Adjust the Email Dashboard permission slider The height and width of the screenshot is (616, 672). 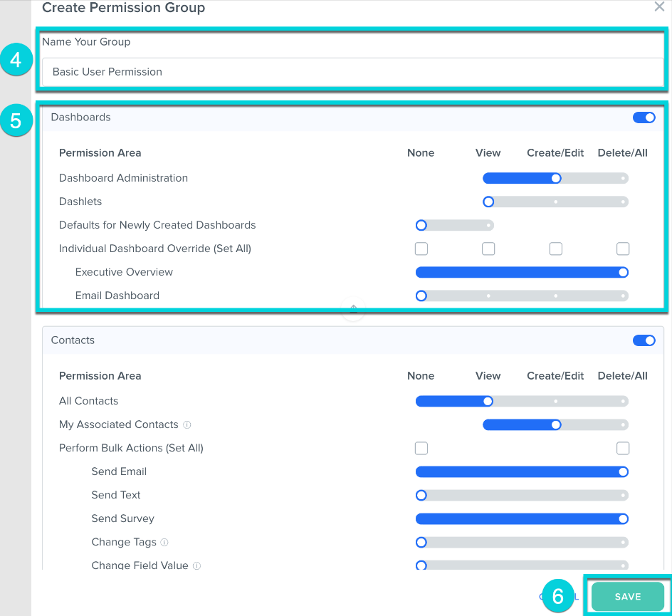[x=522, y=296]
